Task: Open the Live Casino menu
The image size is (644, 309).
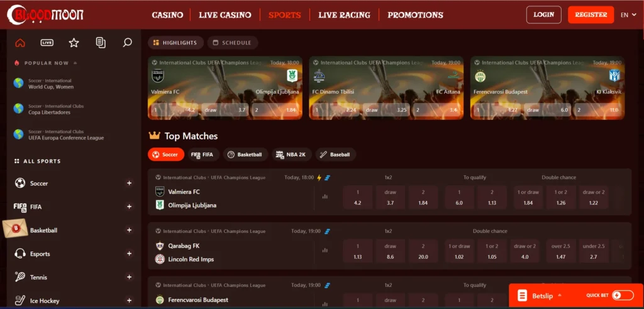Action: [x=225, y=15]
